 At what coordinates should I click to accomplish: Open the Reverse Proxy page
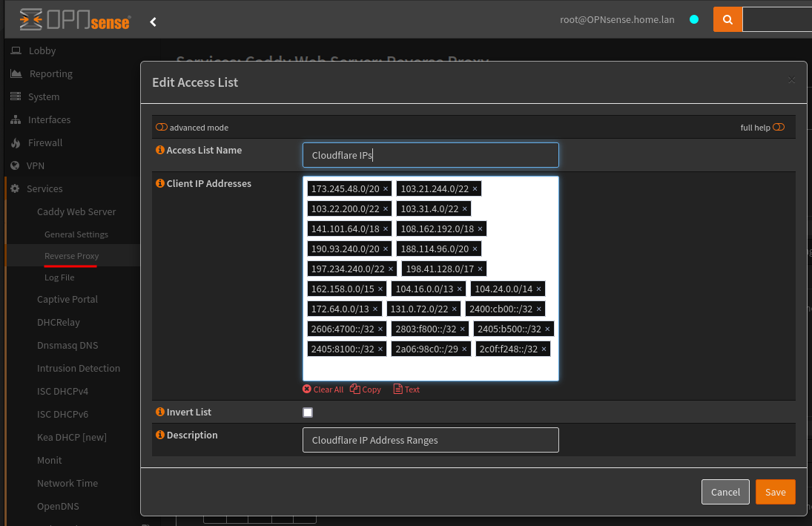[71, 255]
